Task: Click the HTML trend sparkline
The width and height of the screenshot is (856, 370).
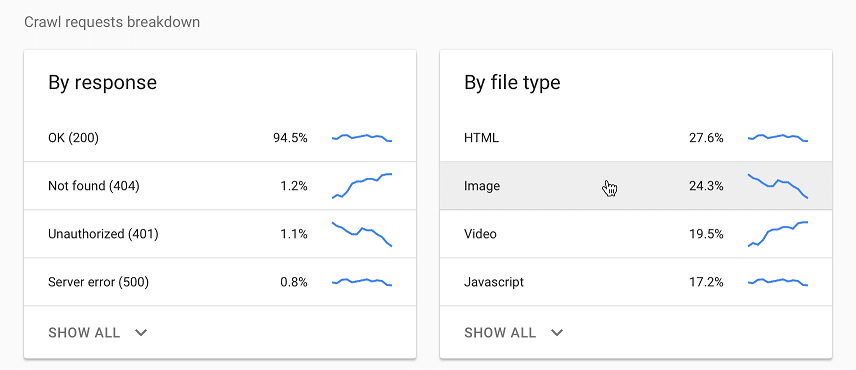Action: pos(778,138)
